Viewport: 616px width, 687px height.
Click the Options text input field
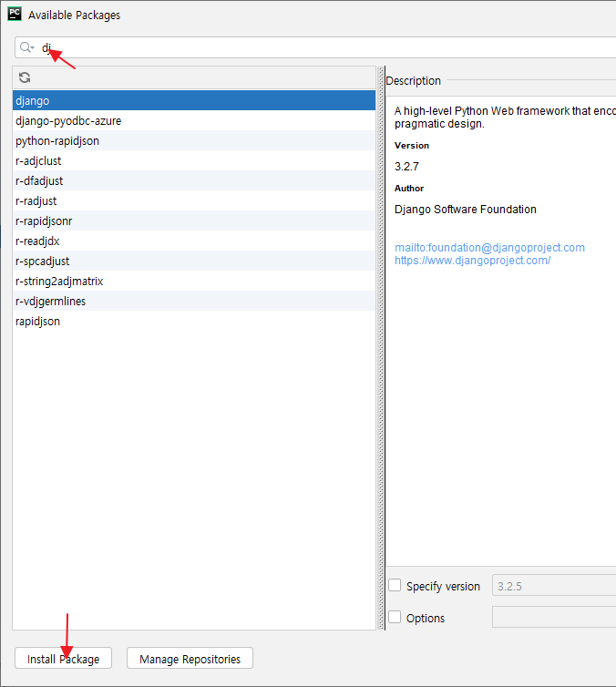[554, 618]
